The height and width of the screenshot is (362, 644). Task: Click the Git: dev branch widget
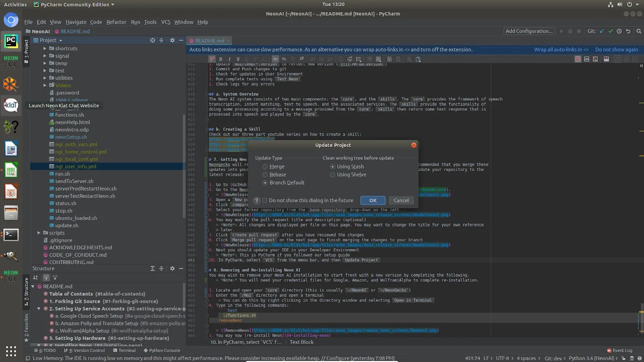tap(555, 358)
